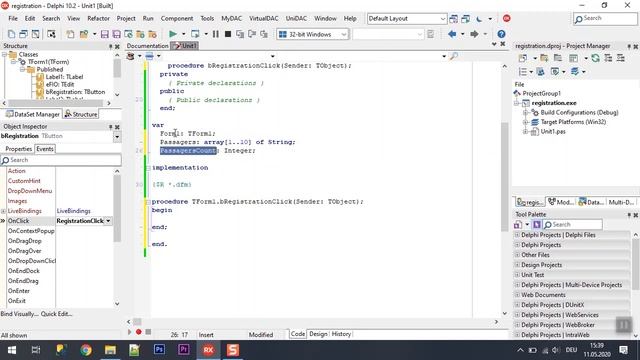The width and height of the screenshot is (640, 360).
Task: Refresh the Project Manager
Action: (x=596, y=58)
